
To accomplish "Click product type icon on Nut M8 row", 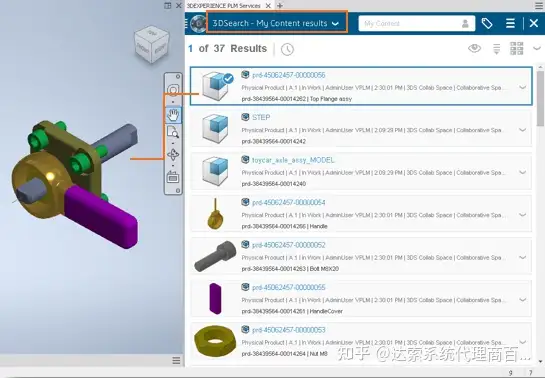I will click(x=245, y=329).
